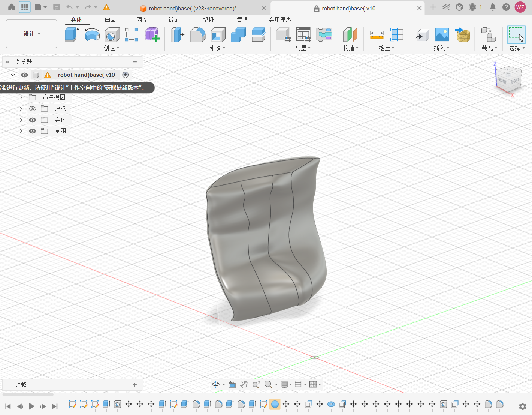Expand the 草图 tree node
The height and width of the screenshot is (415, 532).
click(21, 131)
